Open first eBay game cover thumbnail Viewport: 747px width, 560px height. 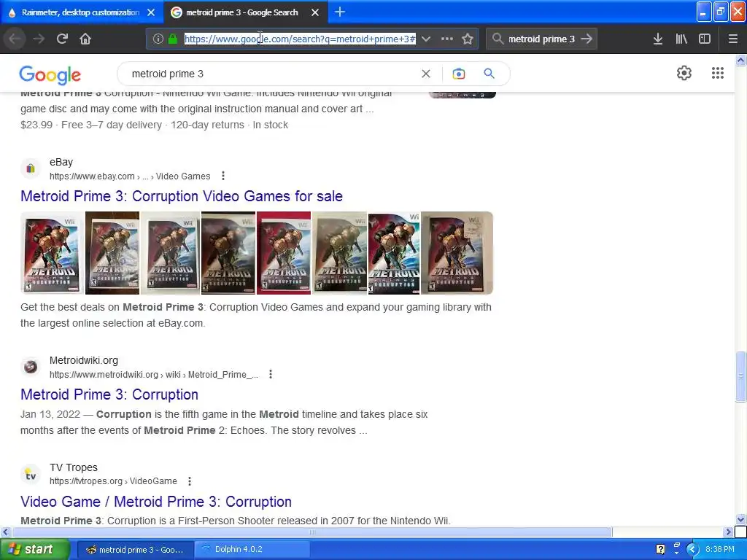click(x=53, y=253)
